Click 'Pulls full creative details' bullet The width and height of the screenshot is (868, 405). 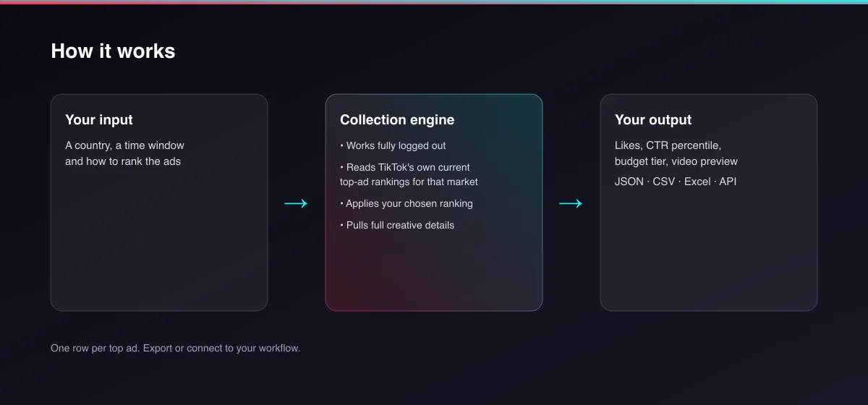coord(397,225)
